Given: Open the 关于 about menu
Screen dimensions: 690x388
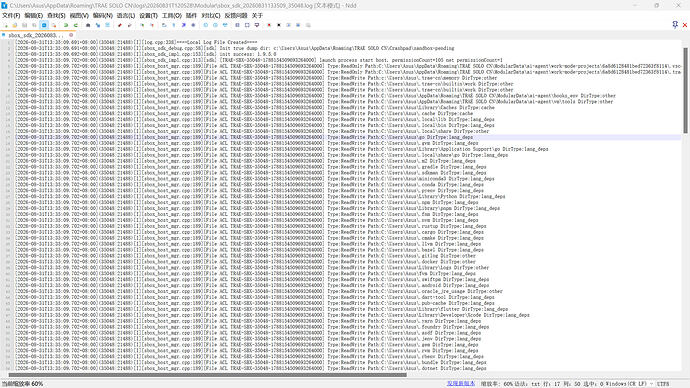Looking at the screenshot, I should coord(257,15).
